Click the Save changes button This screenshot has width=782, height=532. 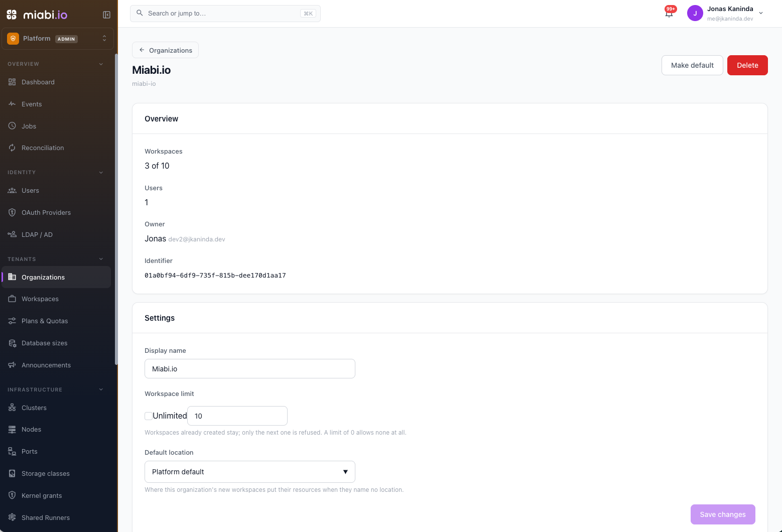point(723,514)
